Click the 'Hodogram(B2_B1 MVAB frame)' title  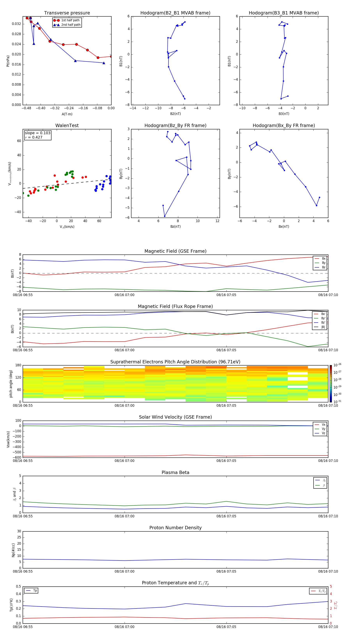(175, 13)
